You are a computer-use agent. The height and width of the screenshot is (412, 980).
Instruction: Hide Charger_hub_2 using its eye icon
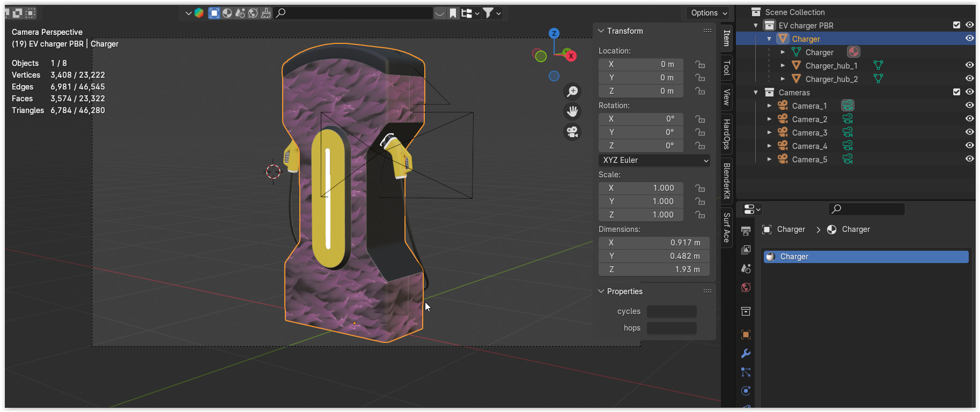970,79
